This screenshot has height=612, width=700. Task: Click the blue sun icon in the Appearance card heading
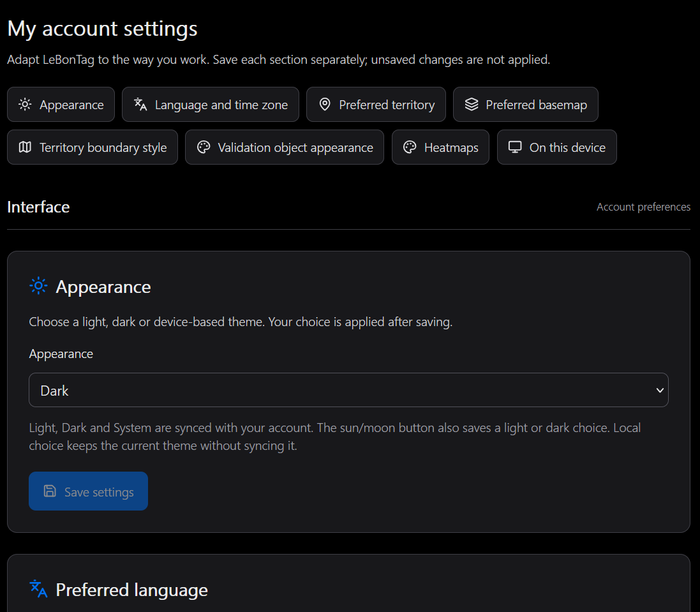tap(38, 286)
